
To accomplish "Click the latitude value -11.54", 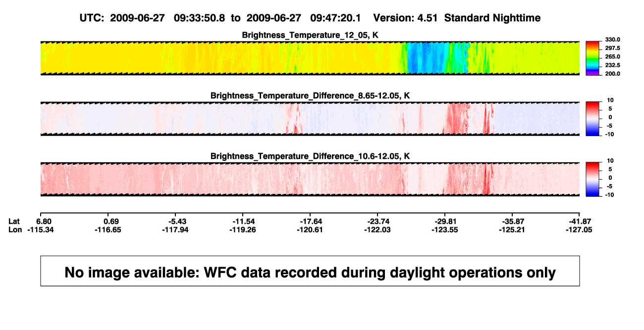I will pyautogui.click(x=245, y=221).
